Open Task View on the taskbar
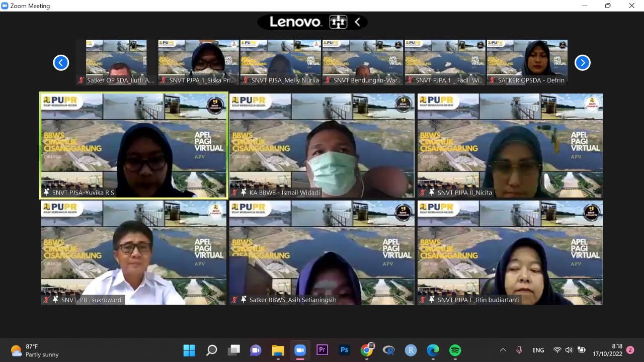 coord(233,350)
